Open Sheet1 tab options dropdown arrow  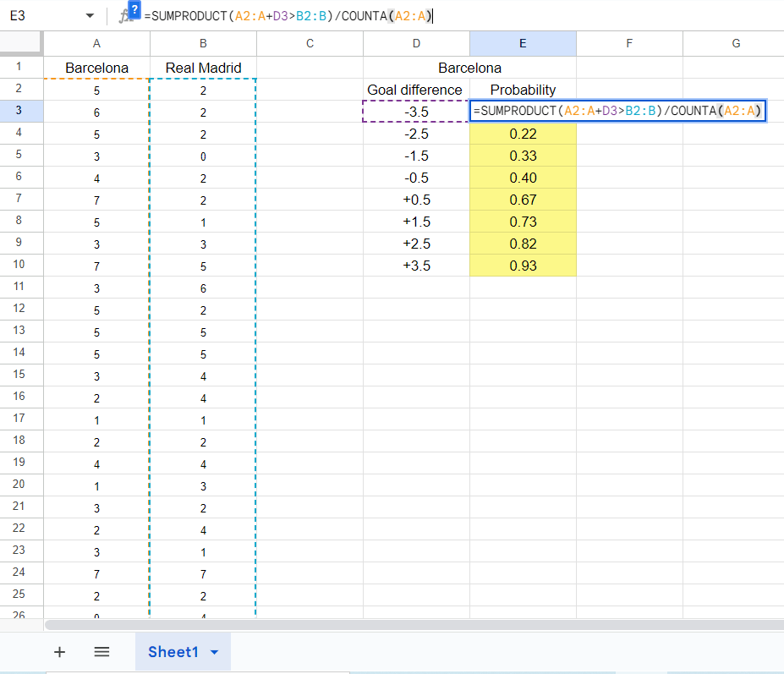pos(215,652)
